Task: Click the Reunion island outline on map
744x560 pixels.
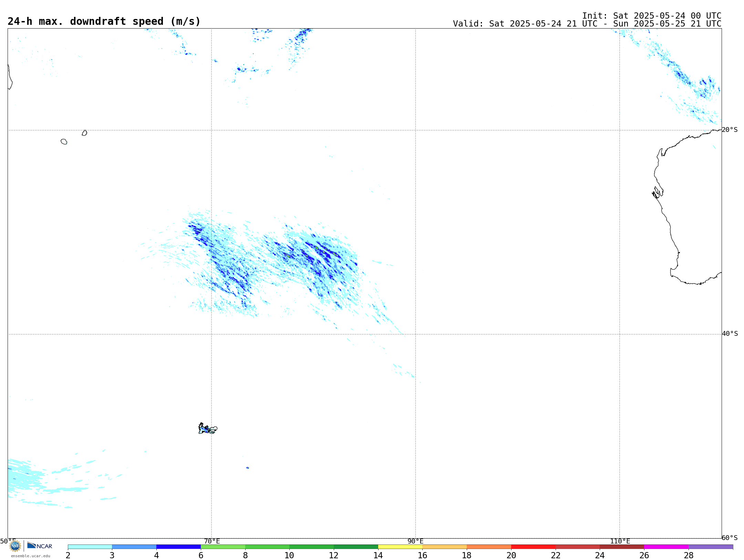Action: pyautogui.click(x=64, y=142)
